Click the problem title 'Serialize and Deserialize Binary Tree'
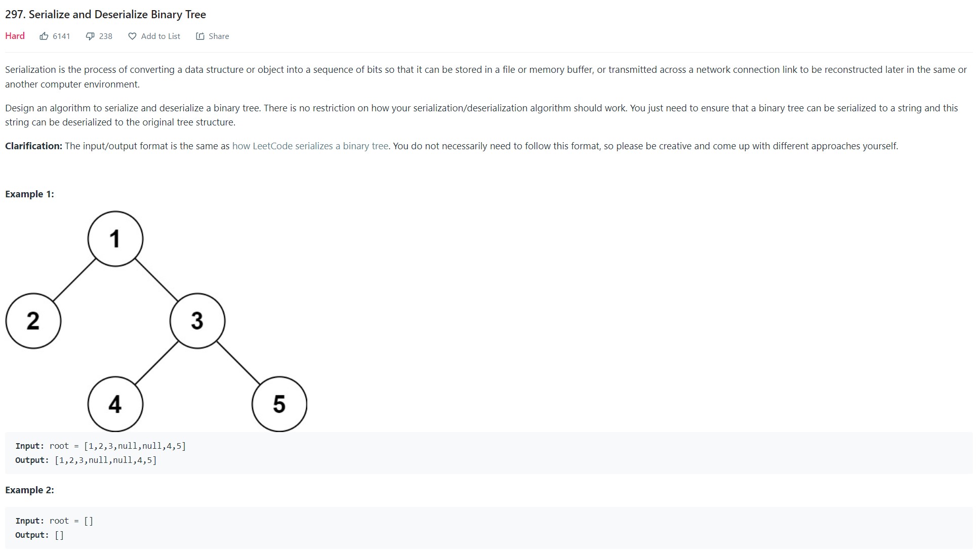This screenshot has width=980, height=556. click(117, 14)
